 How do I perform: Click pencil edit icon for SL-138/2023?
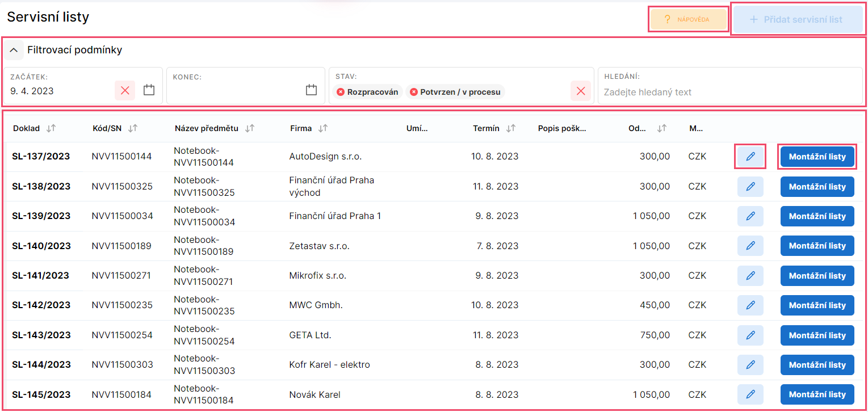750,187
